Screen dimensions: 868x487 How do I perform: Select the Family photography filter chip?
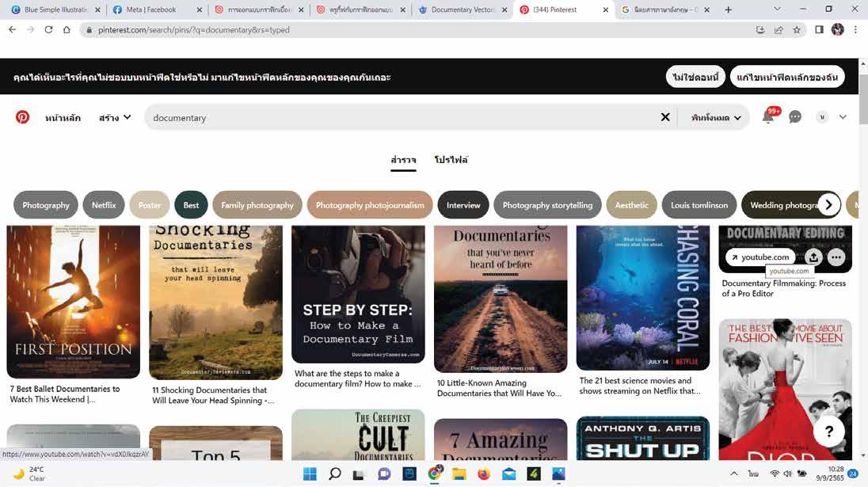point(257,205)
